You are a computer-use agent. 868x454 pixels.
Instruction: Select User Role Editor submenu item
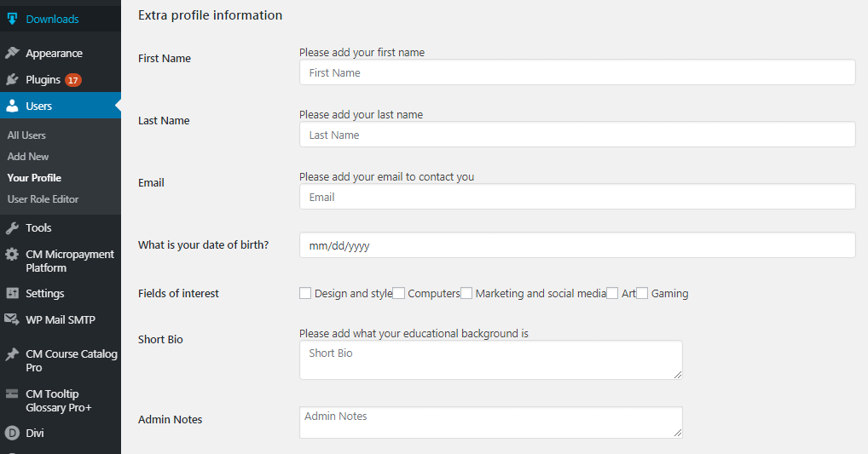[43, 199]
